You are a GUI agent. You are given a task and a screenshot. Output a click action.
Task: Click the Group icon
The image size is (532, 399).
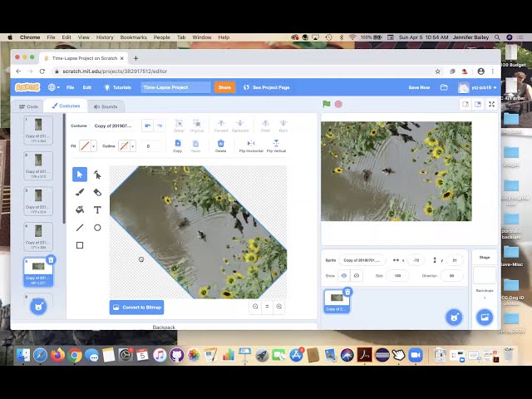[179, 126]
